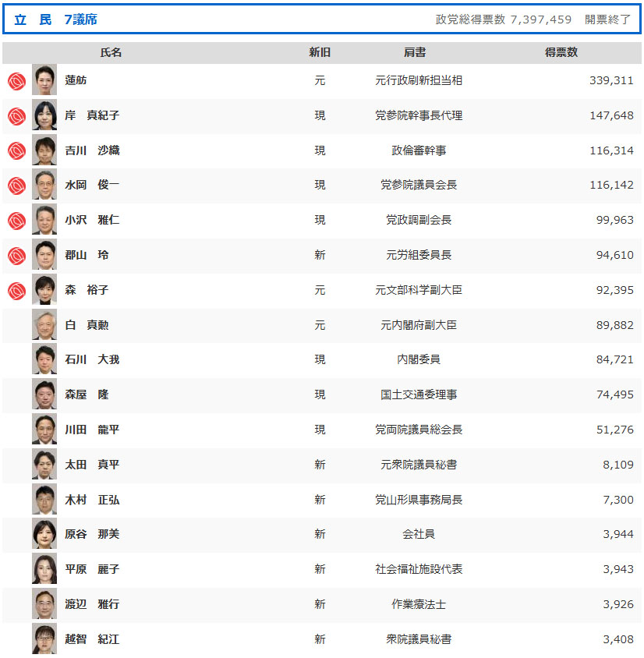This screenshot has width=644, height=658.
Task: Click the photo of 森屋 隆
Action: click(x=44, y=394)
